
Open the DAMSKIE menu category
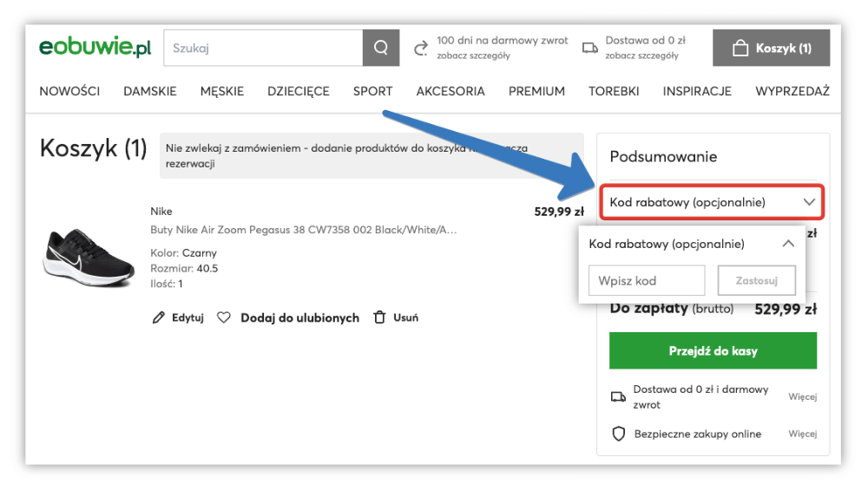[x=149, y=91]
